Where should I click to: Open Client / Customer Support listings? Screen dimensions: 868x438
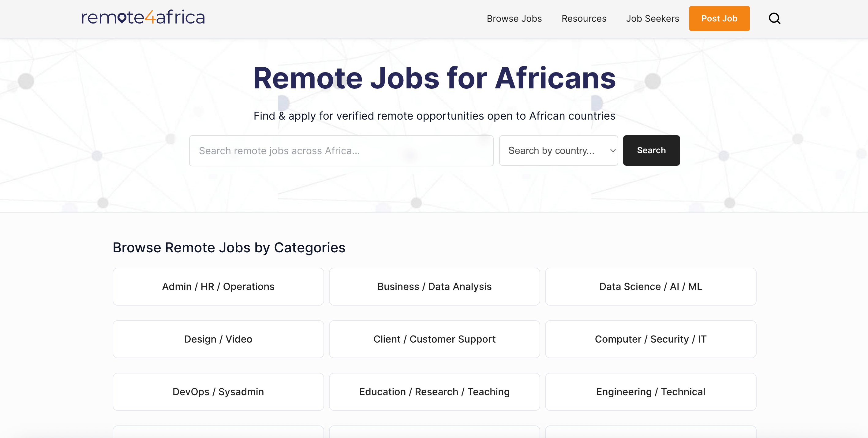tap(434, 339)
